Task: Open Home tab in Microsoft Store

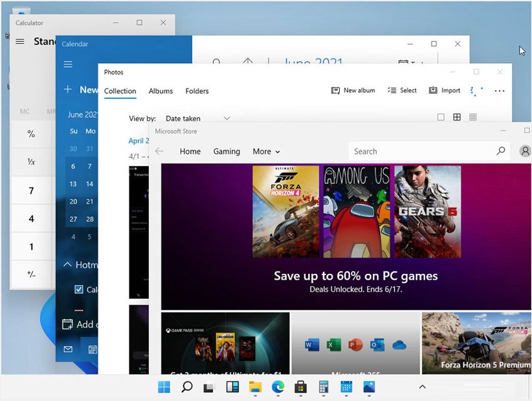Action: point(190,152)
